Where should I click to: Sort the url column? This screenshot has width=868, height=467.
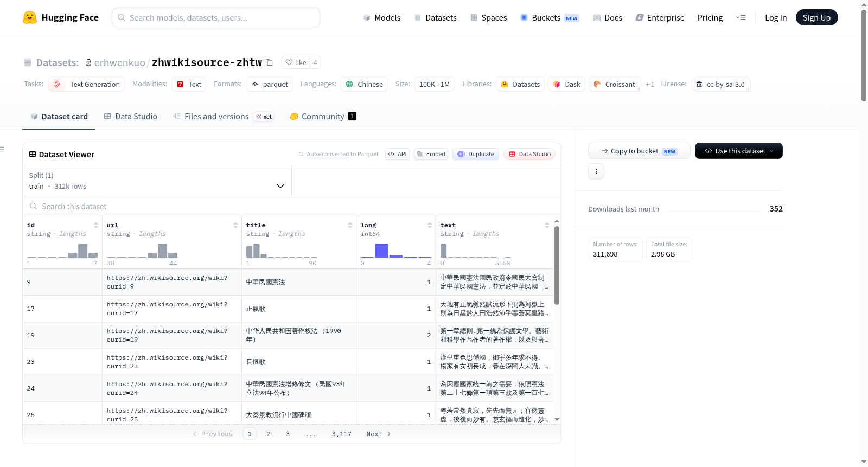click(235, 225)
